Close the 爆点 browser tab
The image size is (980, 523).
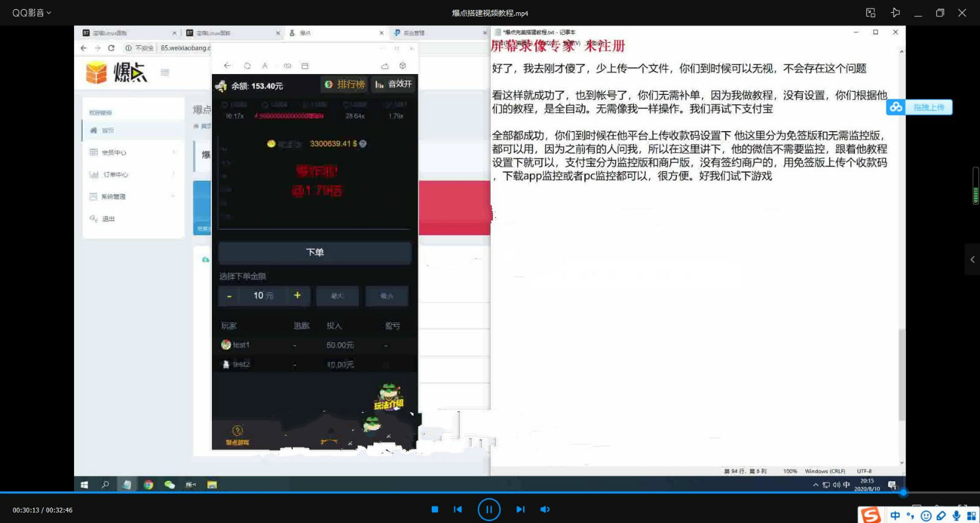click(x=382, y=33)
